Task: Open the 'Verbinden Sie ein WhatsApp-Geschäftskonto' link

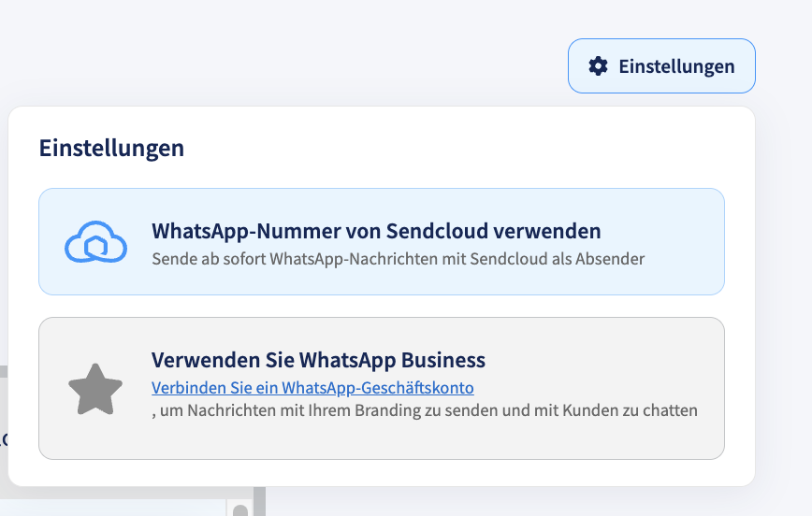Action: (x=312, y=388)
